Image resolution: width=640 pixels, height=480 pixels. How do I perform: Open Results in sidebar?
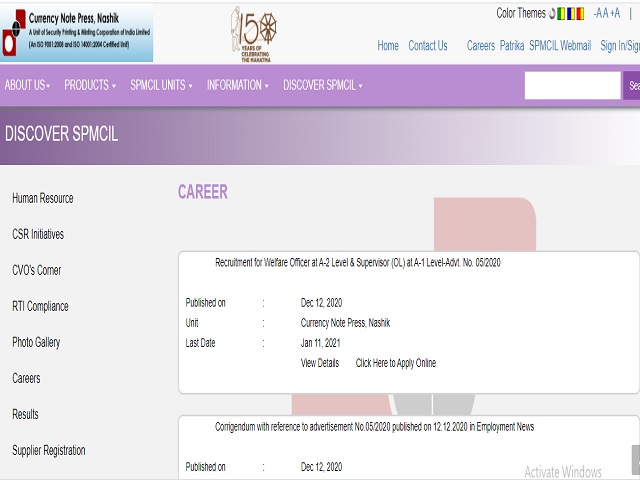[x=25, y=414]
